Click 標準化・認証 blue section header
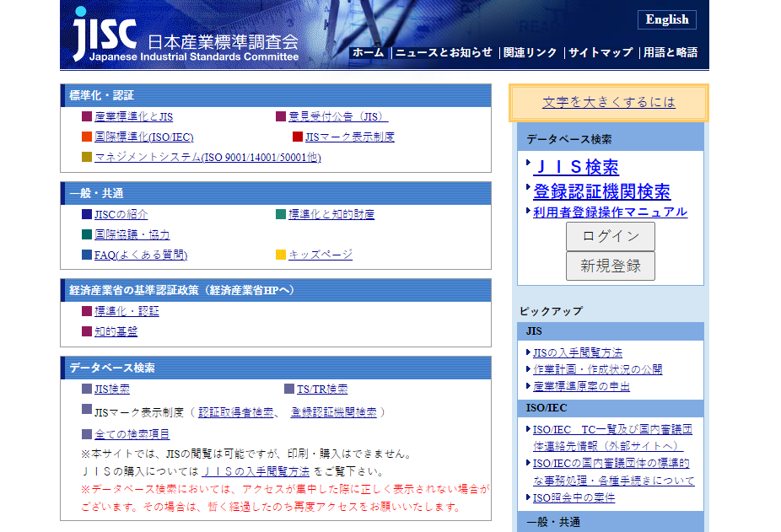The width and height of the screenshot is (781, 532). [276, 95]
